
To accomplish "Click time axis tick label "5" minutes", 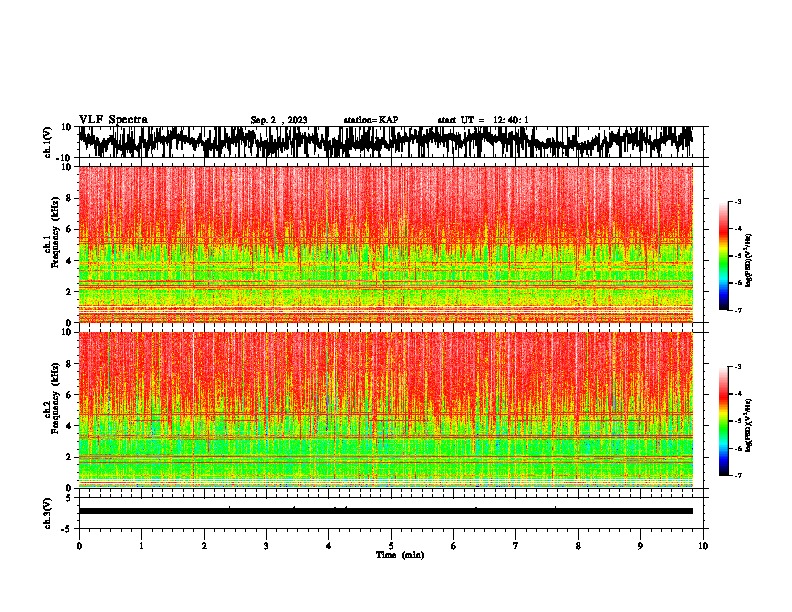I will [391, 546].
